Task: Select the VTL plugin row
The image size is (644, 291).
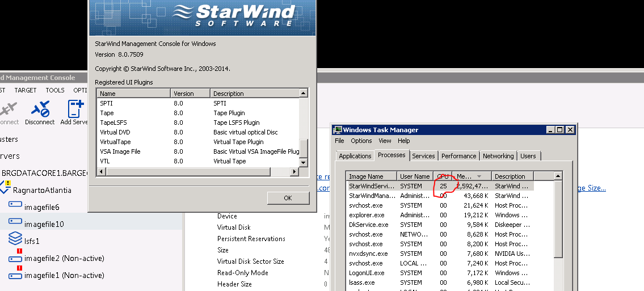Action: coord(199,161)
